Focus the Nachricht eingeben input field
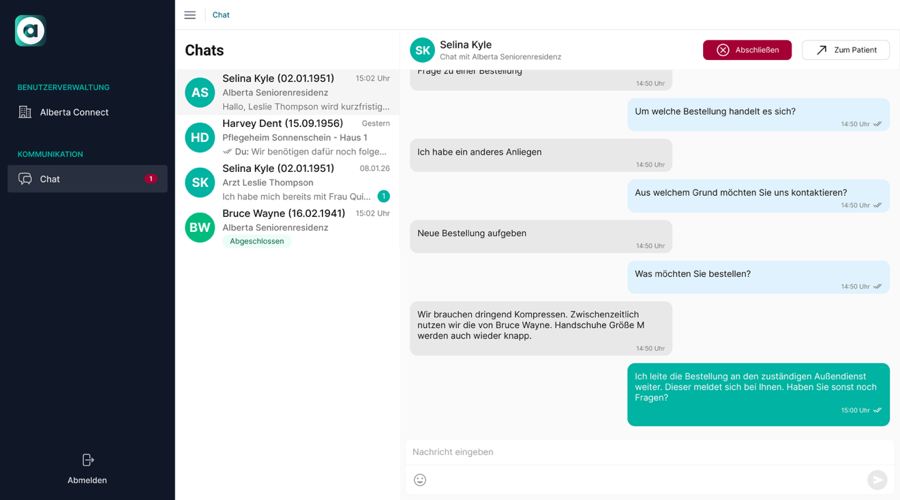This screenshot has height=500, width=900. click(x=650, y=452)
